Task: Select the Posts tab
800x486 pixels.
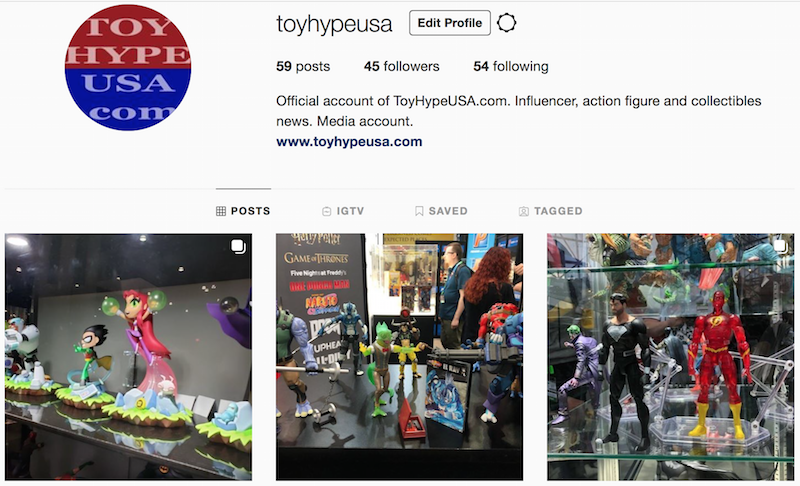Action: 243,211
